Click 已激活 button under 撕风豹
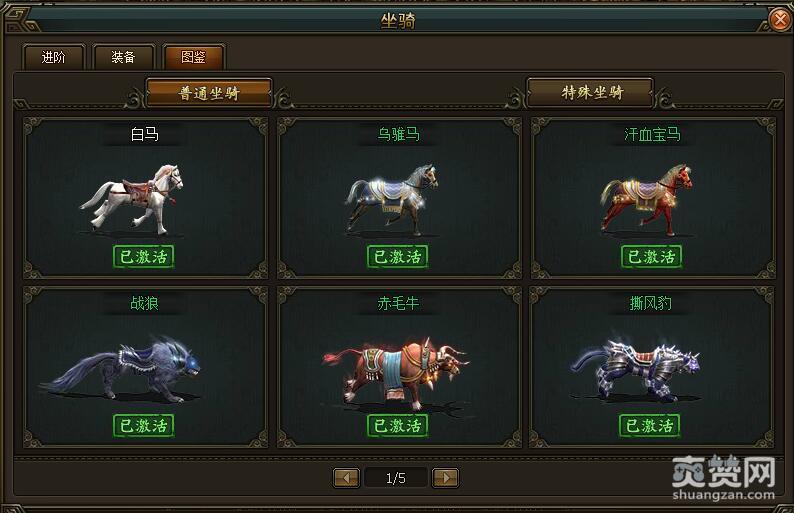794x513 pixels. point(649,425)
